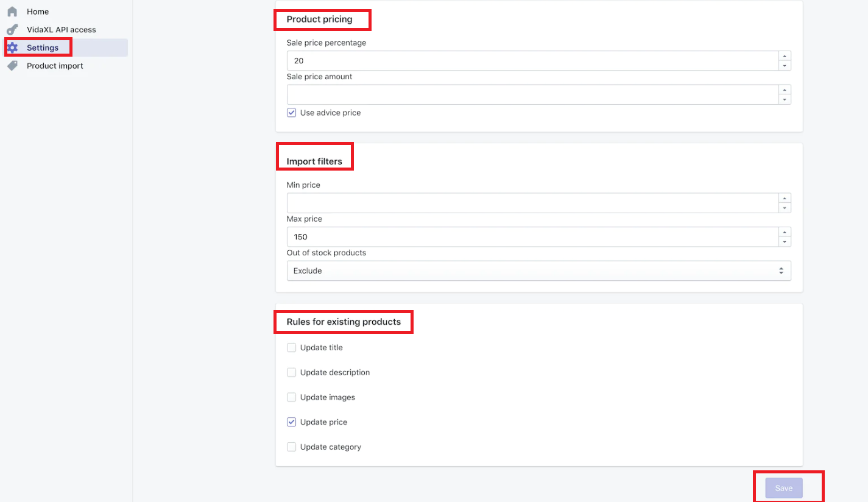Click the Settings gear icon
Viewport: 868px width, 502px height.
pyautogui.click(x=12, y=48)
